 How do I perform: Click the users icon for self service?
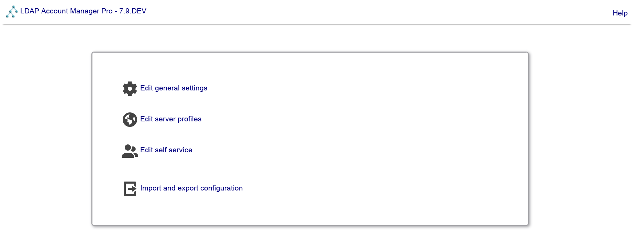pyautogui.click(x=130, y=151)
